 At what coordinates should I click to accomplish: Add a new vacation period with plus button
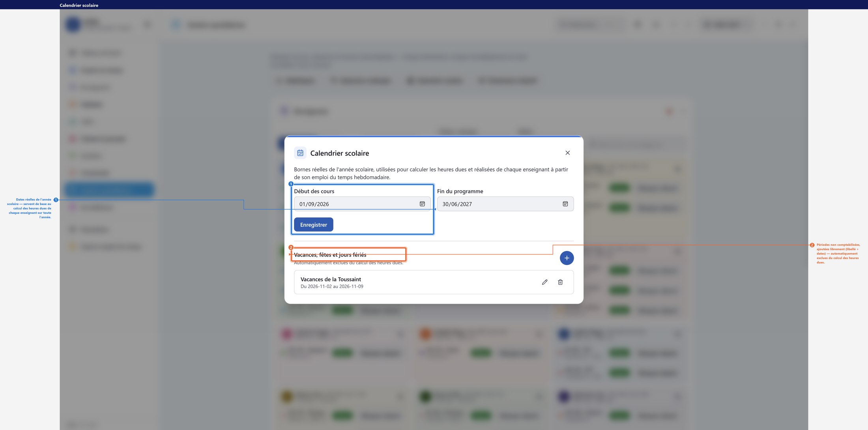[x=567, y=258]
